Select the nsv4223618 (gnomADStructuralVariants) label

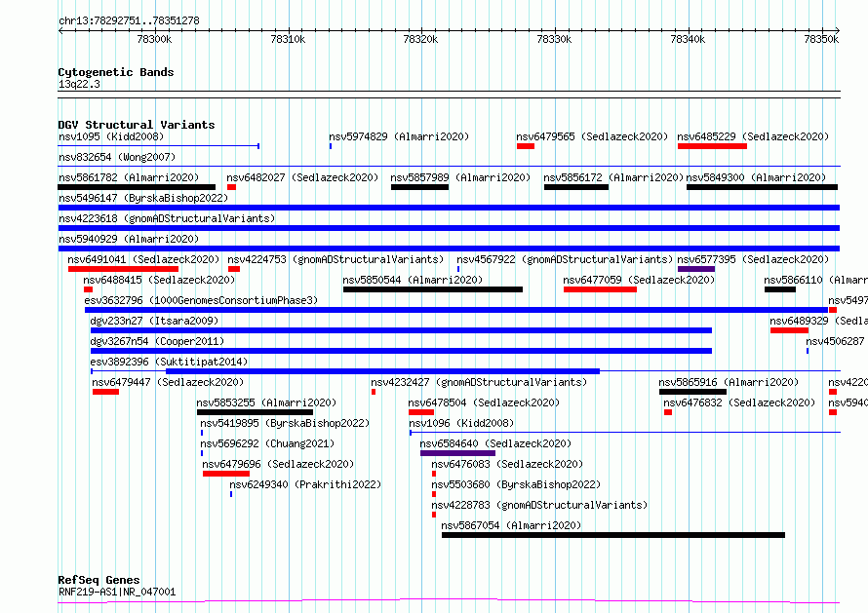(167, 218)
